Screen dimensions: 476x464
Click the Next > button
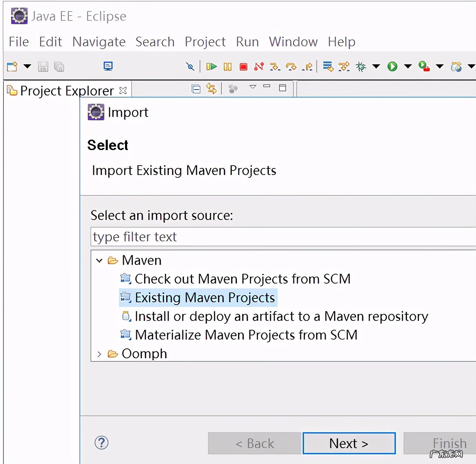(x=349, y=443)
